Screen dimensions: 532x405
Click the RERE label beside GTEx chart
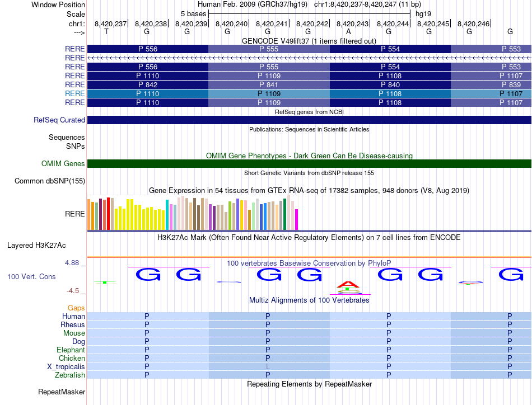coord(74,214)
